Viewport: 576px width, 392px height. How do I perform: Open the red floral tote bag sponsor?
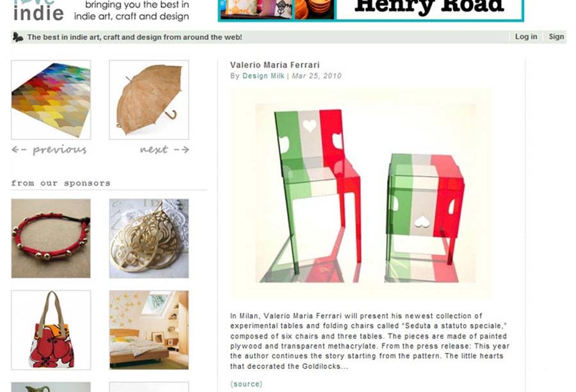(51, 330)
